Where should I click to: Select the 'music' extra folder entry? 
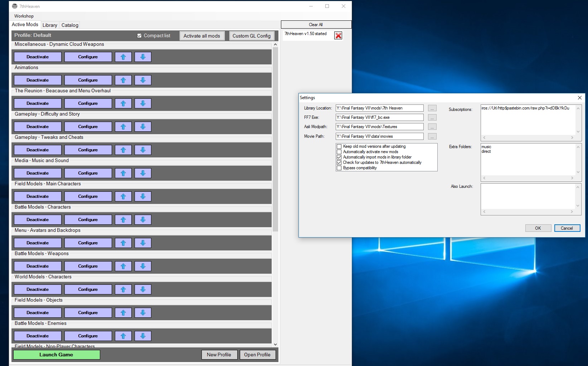[x=486, y=147]
